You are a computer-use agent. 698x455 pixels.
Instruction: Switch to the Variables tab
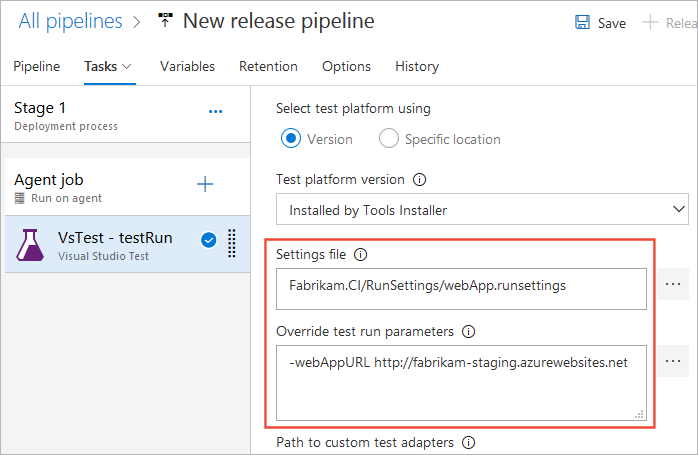pyautogui.click(x=187, y=67)
